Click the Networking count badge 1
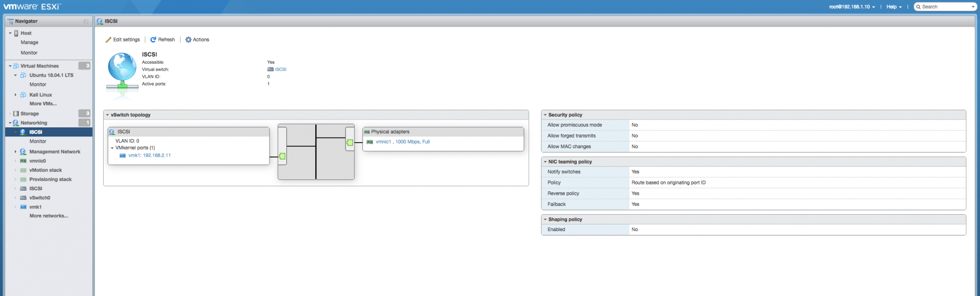The image size is (980, 296). click(84, 123)
